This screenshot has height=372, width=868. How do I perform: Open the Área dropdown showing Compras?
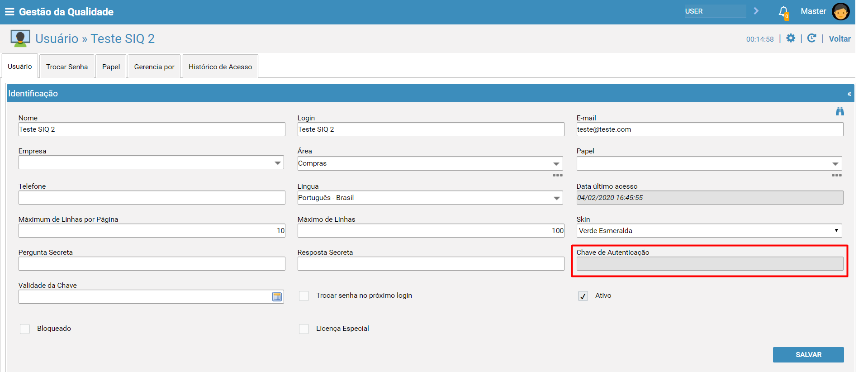point(430,163)
